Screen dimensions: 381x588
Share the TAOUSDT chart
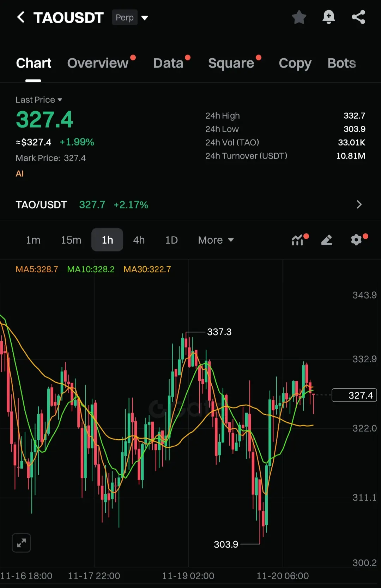tap(358, 17)
